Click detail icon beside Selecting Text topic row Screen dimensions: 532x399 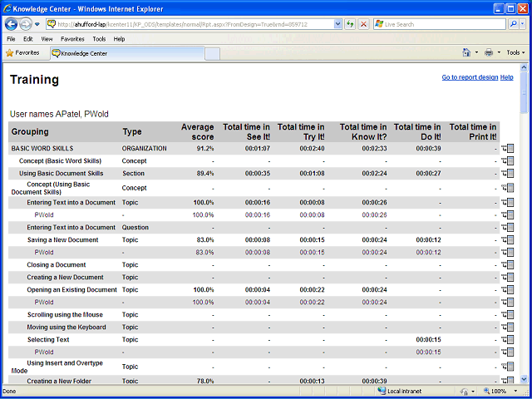(x=508, y=340)
